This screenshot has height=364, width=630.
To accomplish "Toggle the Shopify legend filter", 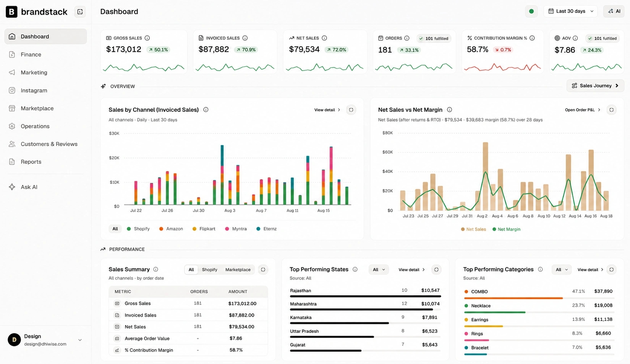I will click(x=138, y=229).
